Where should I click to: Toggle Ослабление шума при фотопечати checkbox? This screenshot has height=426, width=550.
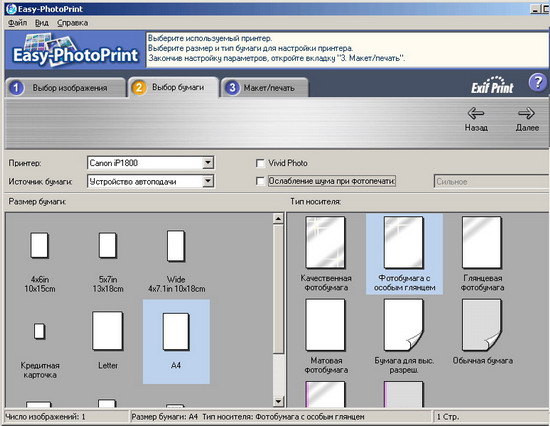(260, 181)
